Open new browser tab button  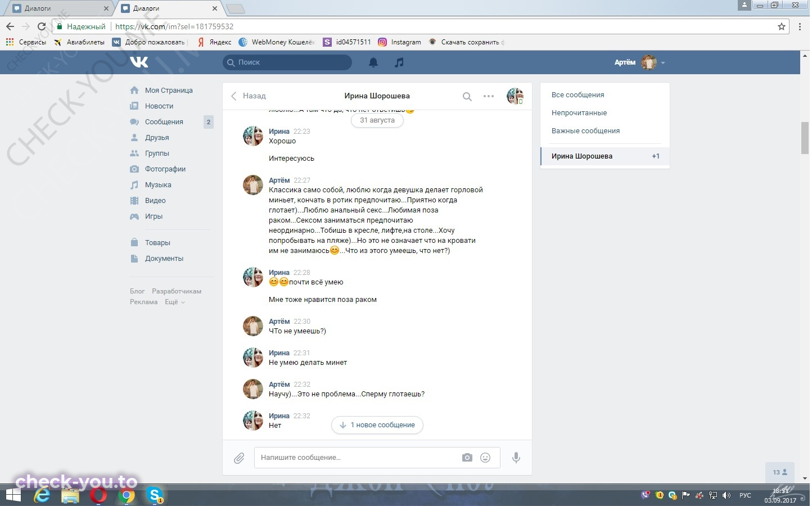click(235, 8)
